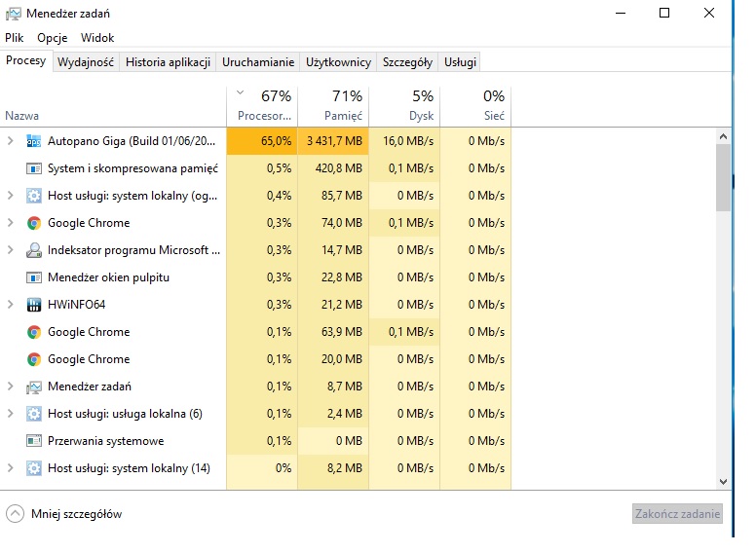Click the 420,8 MB memory cell
The height and width of the screenshot is (553, 756).
[x=333, y=168]
